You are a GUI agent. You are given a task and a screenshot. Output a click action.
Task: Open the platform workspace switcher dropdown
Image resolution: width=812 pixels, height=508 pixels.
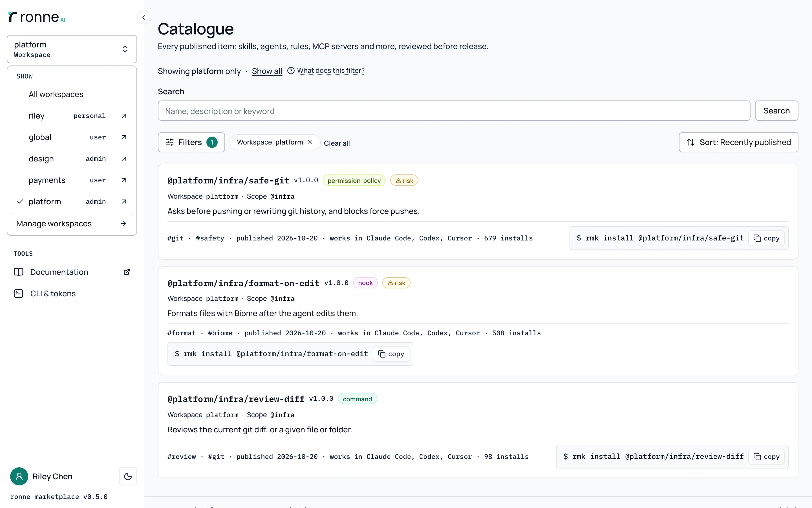tap(72, 49)
